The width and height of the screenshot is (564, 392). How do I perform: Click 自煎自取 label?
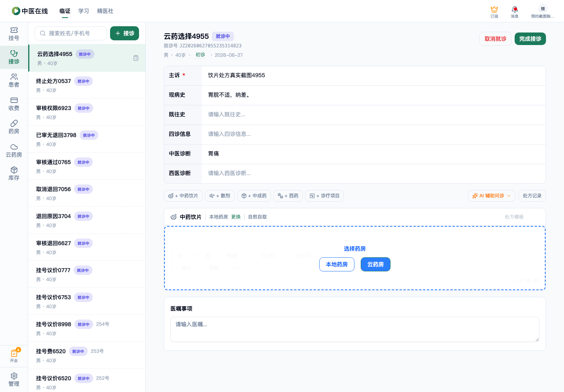point(257,217)
